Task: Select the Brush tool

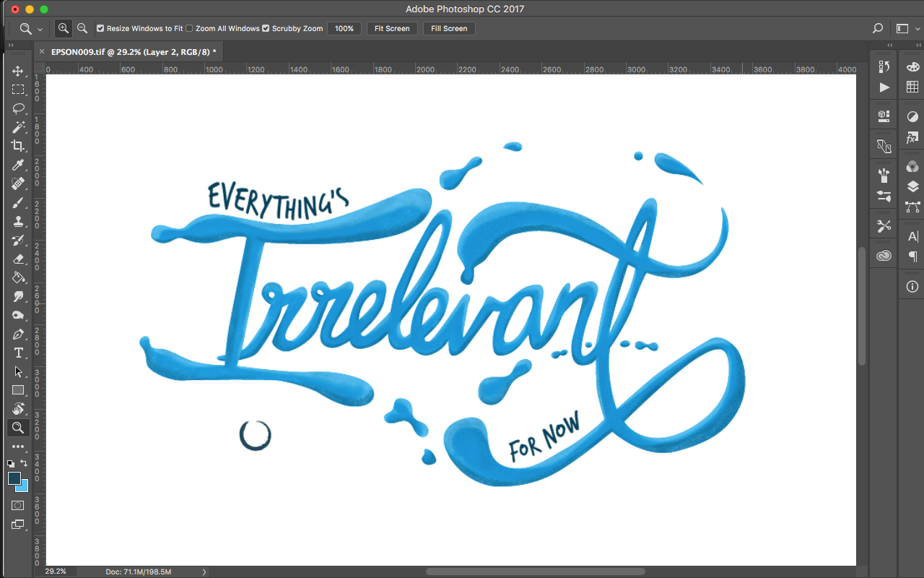Action: [x=18, y=202]
